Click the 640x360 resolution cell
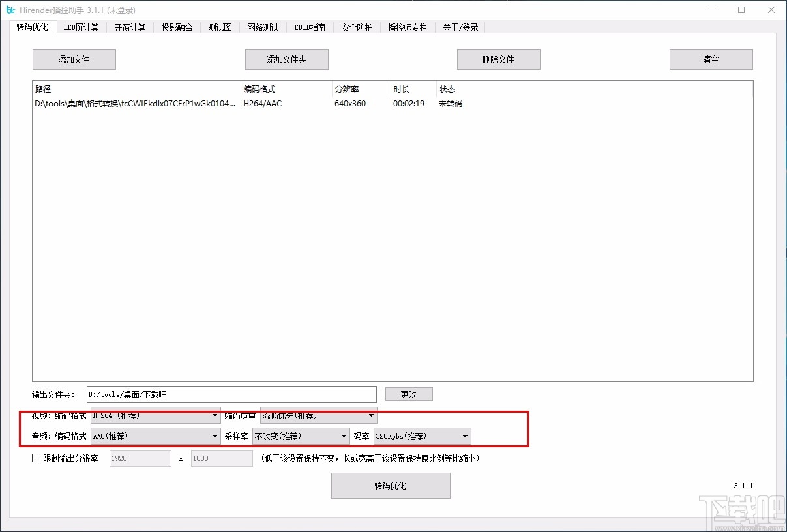 (x=350, y=104)
